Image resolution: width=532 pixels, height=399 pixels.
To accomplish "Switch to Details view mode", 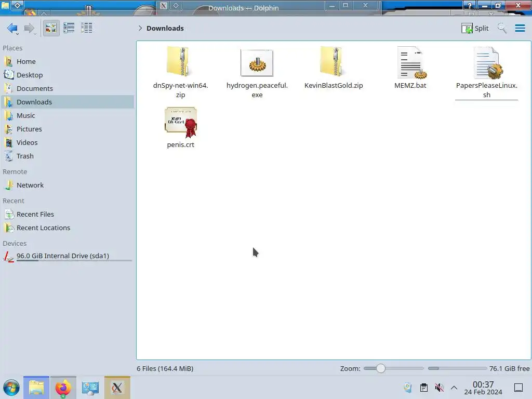I will [x=87, y=28].
